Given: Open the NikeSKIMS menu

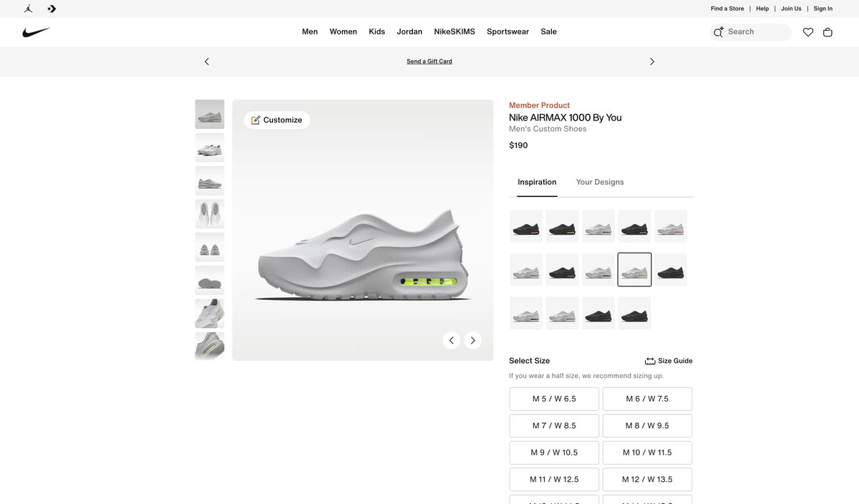Looking at the screenshot, I should coord(455,31).
